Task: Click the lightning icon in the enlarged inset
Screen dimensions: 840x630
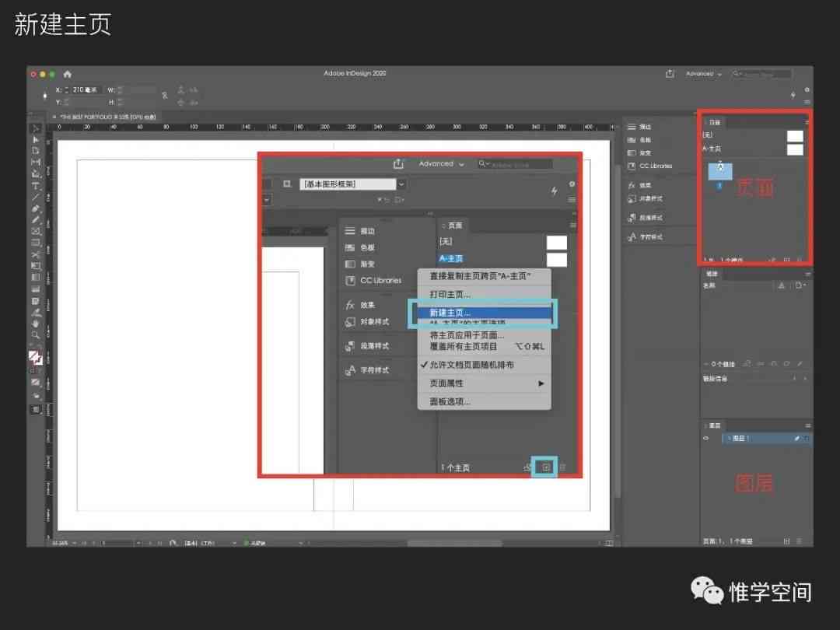Action: [555, 191]
